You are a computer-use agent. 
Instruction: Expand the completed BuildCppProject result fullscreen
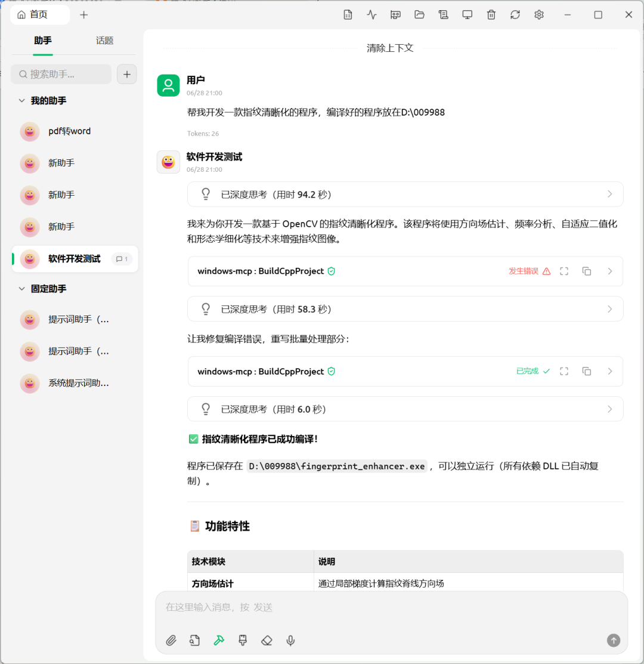pyautogui.click(x=564, y=372)
